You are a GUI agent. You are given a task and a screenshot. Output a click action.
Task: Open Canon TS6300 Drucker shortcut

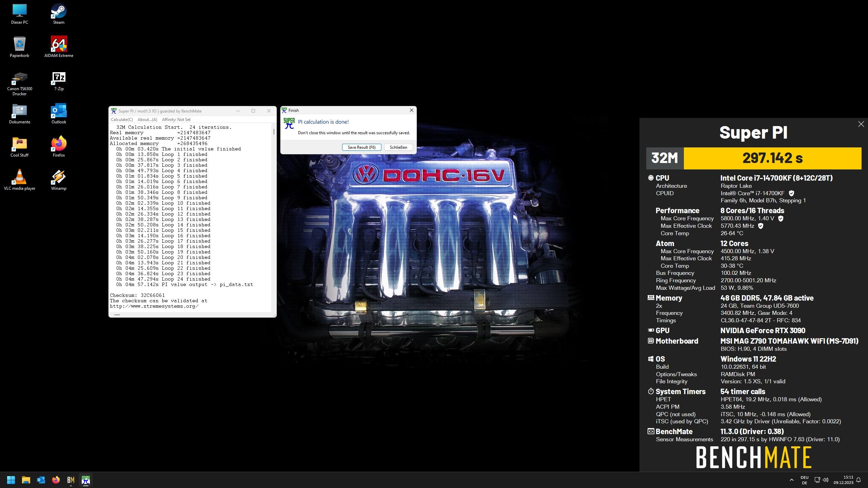tap(19, 84)
